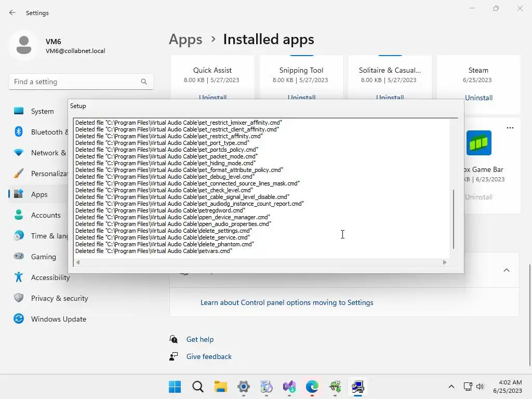Click the Setup log scroll right arrow
The image size is (532, 399).
445,262
